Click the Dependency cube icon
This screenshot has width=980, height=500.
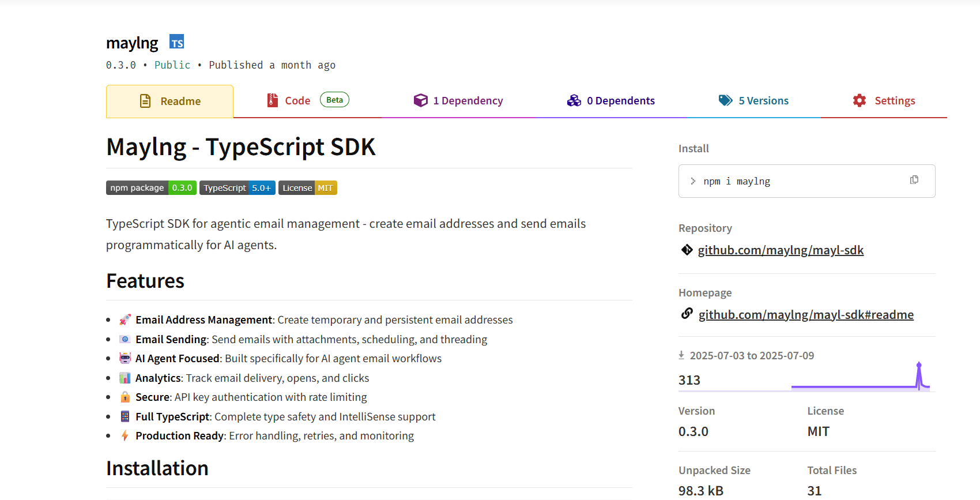(421, 101)
